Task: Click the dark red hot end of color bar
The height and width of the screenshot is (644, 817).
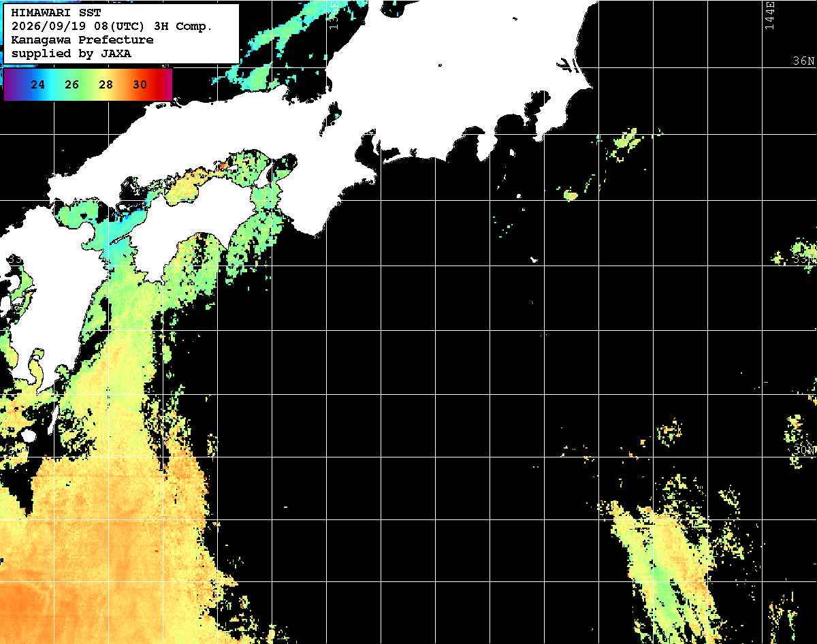Action: coord(165,84)
